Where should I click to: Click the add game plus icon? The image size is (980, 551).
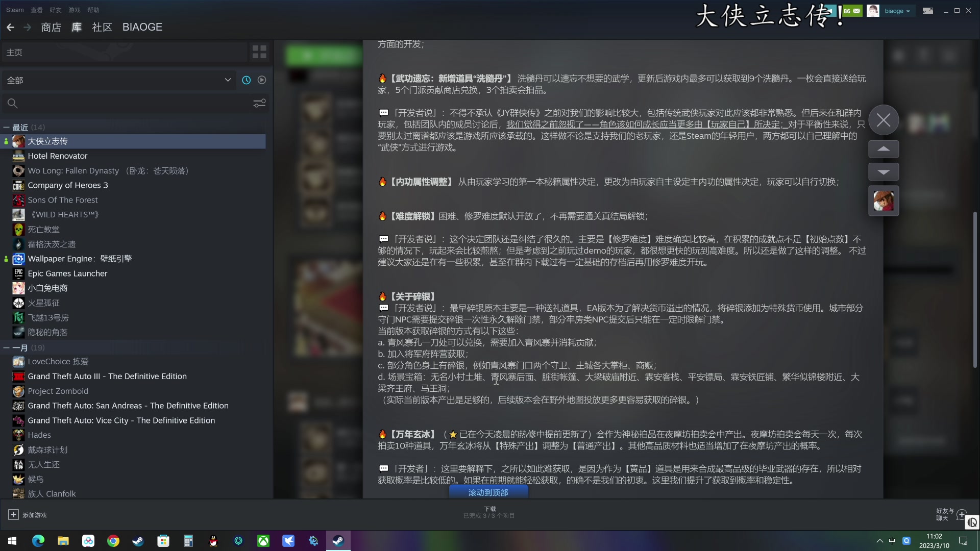click(13, 515)
